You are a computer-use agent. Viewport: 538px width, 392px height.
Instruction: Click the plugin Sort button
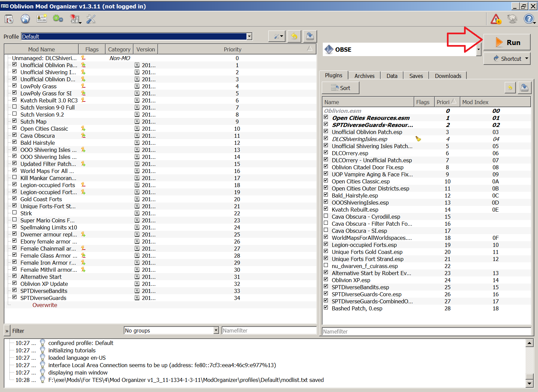click(x=341, y=88)
